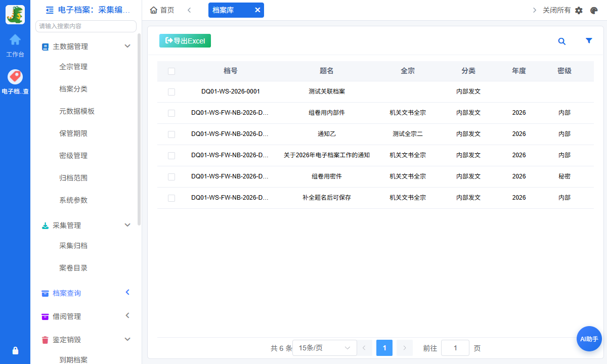Expand the 档案查询 section chevron

(127, 292)
